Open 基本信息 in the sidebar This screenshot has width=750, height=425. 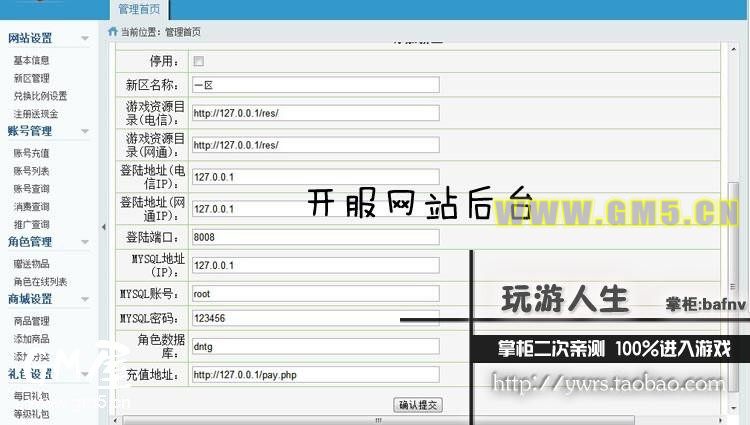click(31, 60)
